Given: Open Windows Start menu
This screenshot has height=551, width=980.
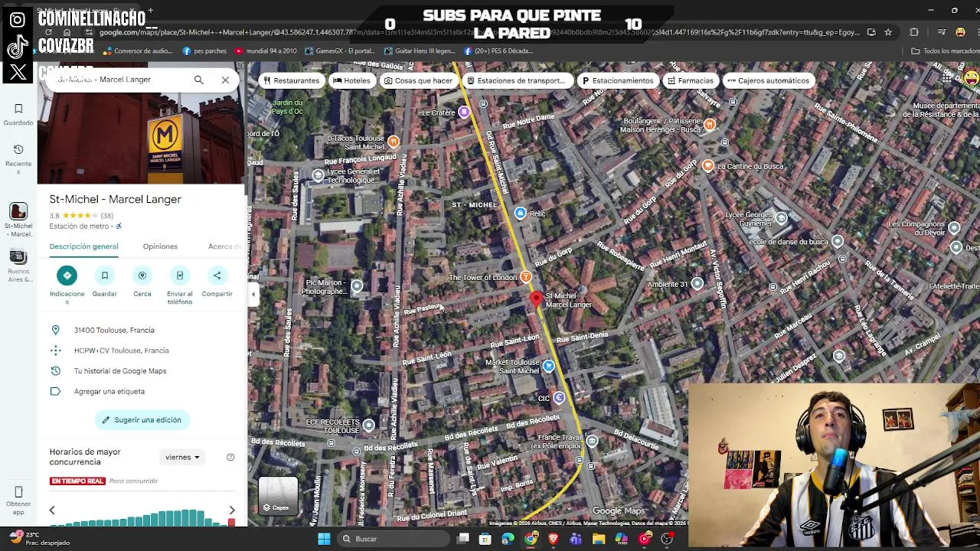Looking at the screenshot, I should click(324, 539).
